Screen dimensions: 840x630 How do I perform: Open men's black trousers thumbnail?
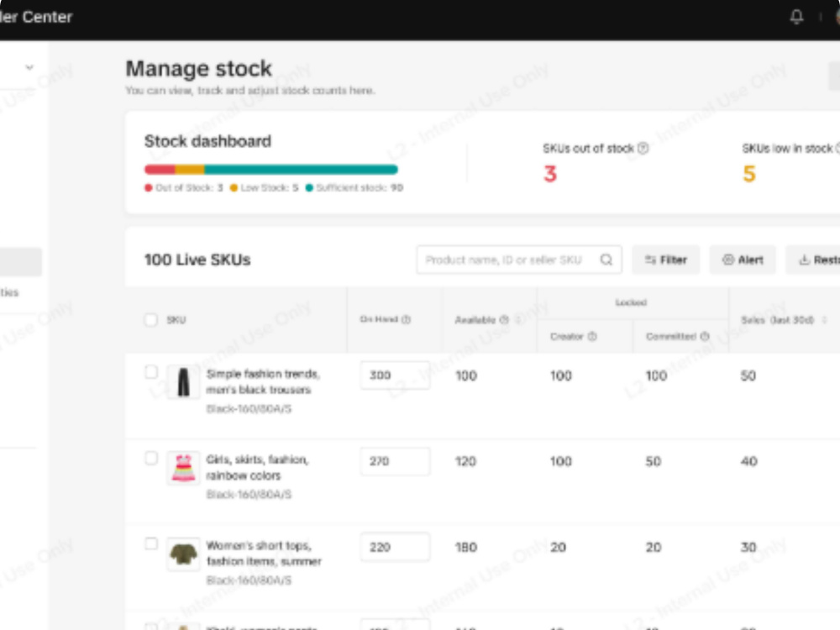point(183,381)
